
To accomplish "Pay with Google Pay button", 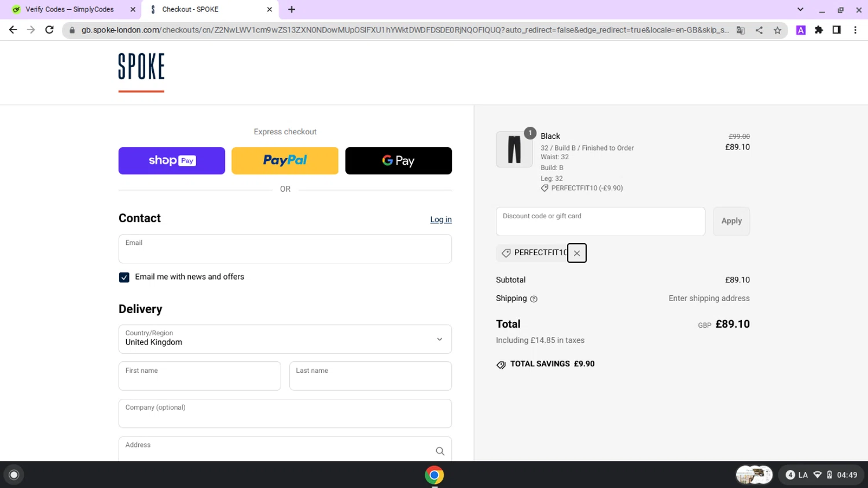I will pyautogui.click(x=399, y=160).
